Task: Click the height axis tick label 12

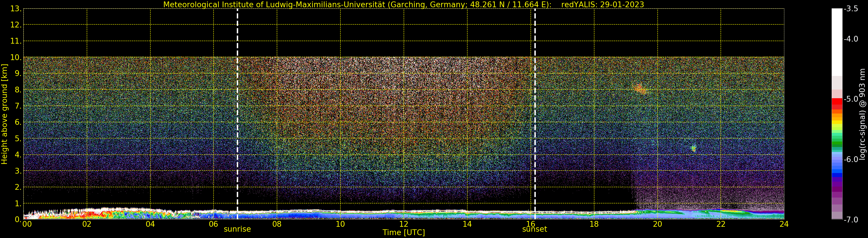Action: click(16, 25)
